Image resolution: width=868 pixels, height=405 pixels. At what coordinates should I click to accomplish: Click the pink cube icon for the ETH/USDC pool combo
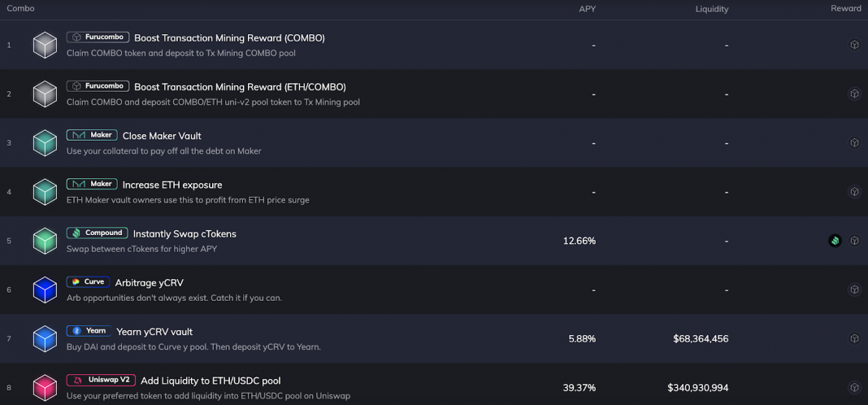pyautogui.click(x=45, y=387)
